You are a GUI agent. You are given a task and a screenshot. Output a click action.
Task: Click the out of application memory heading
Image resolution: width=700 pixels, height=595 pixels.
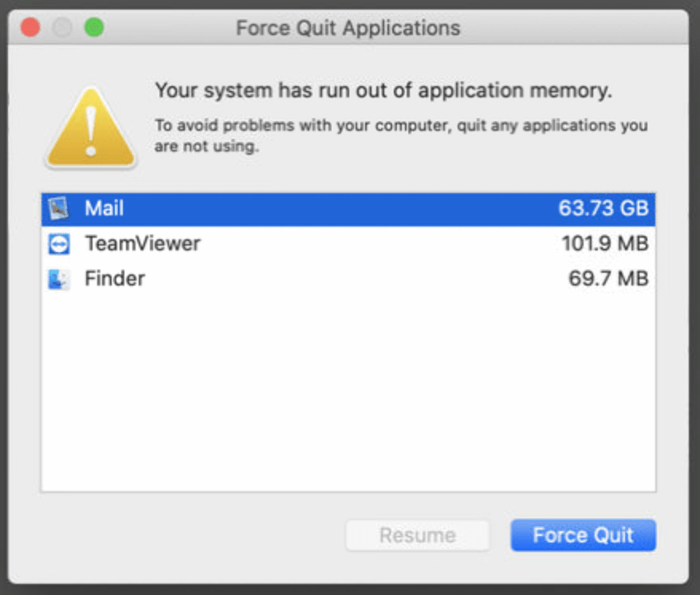[x=383, y=91]
